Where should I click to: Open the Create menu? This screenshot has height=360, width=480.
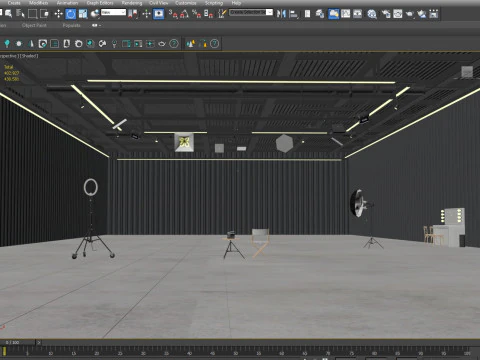pyautogui.click(x=14, y=3)
